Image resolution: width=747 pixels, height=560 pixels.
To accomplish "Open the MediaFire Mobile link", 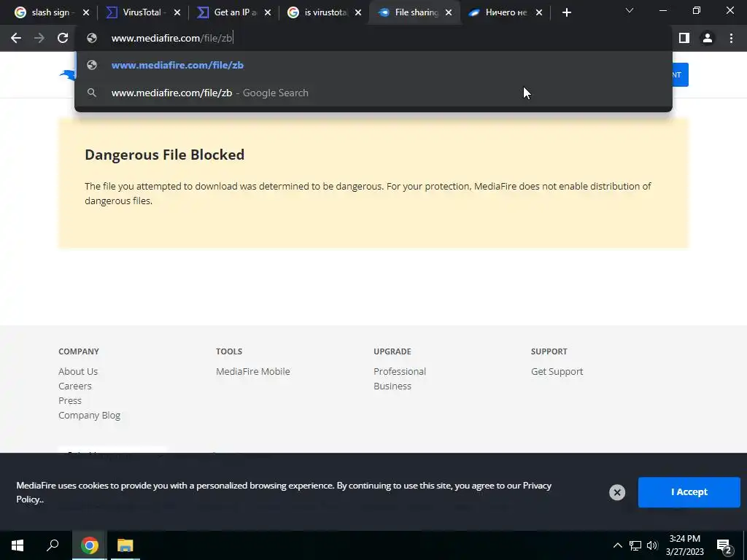I will [x=253, y=371].
